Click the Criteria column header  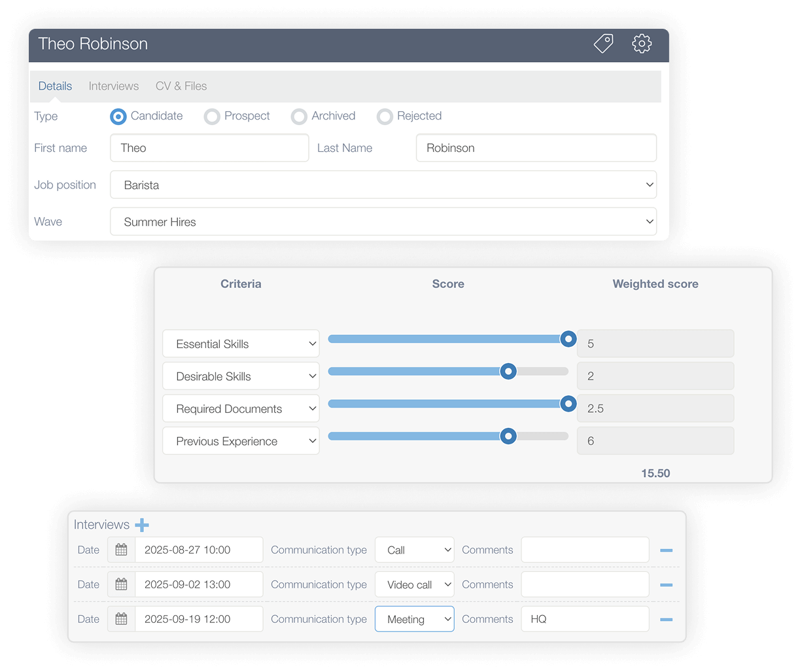[x=241, y=284]
